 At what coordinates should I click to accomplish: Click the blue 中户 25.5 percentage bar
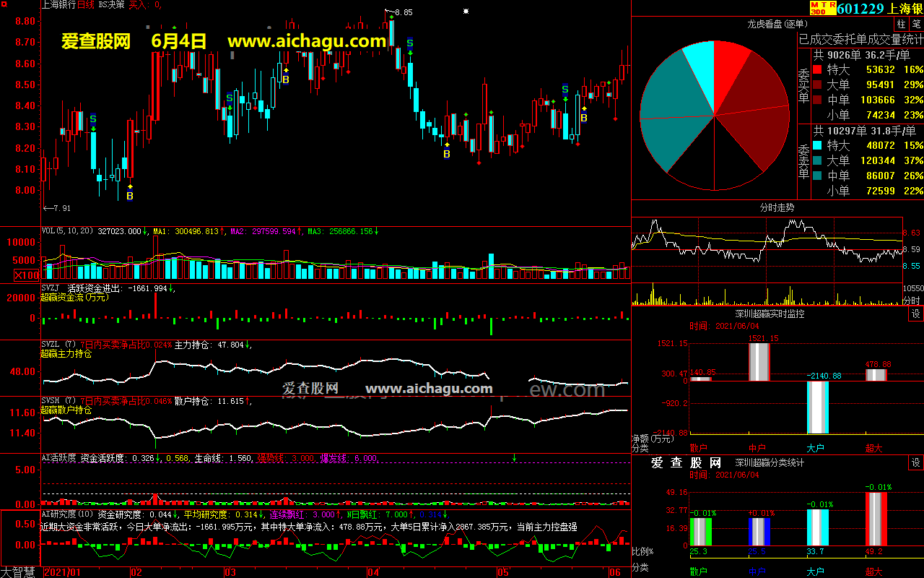click(x=759, y=531)
